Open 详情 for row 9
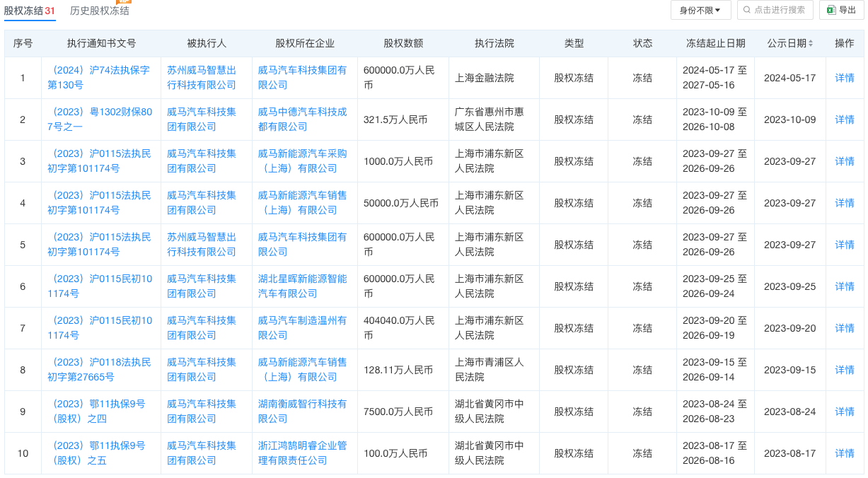 pos(845,412)
